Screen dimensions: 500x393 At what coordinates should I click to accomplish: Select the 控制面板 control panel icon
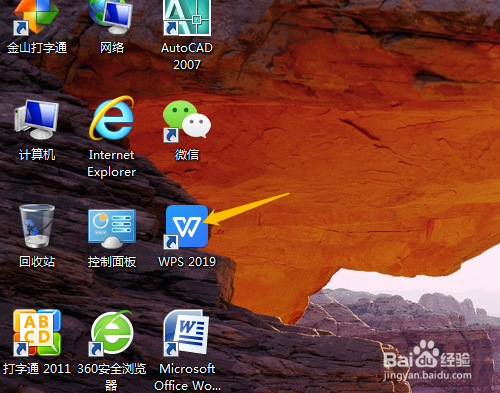[112, 229]
